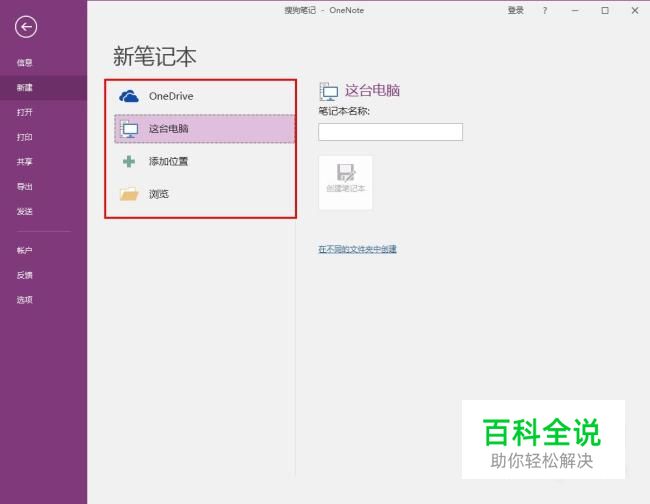Image resolution: width=650 pixels, height=504 pixels.
Task: Click the green plus icon for 添加位置
Action: (x=129, y=161)
